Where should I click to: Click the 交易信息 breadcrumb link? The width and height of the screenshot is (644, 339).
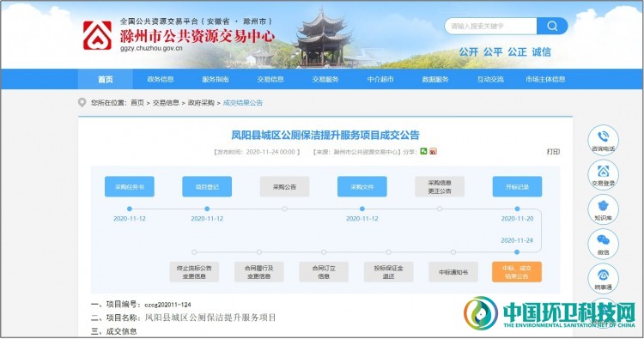coord(166,103)
